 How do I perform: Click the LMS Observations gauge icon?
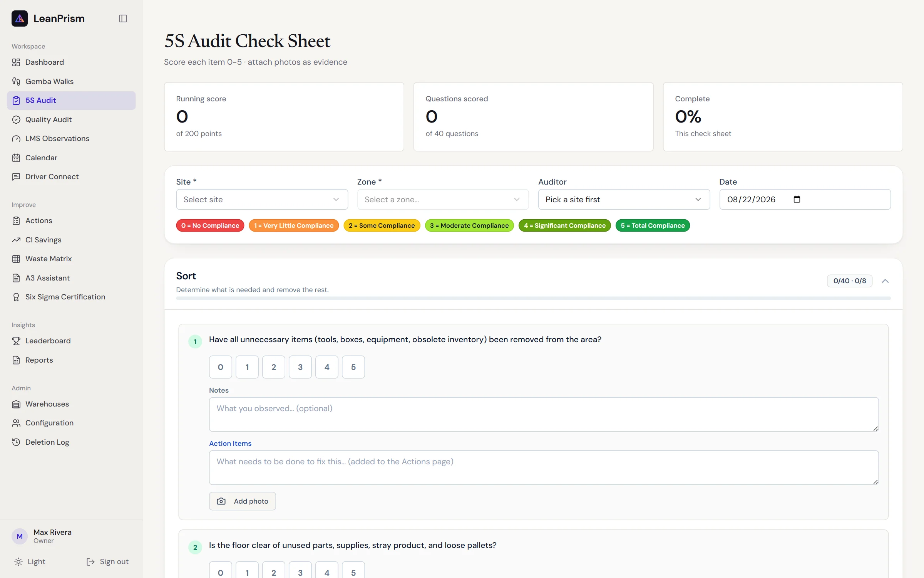click(x=16, y=139)
